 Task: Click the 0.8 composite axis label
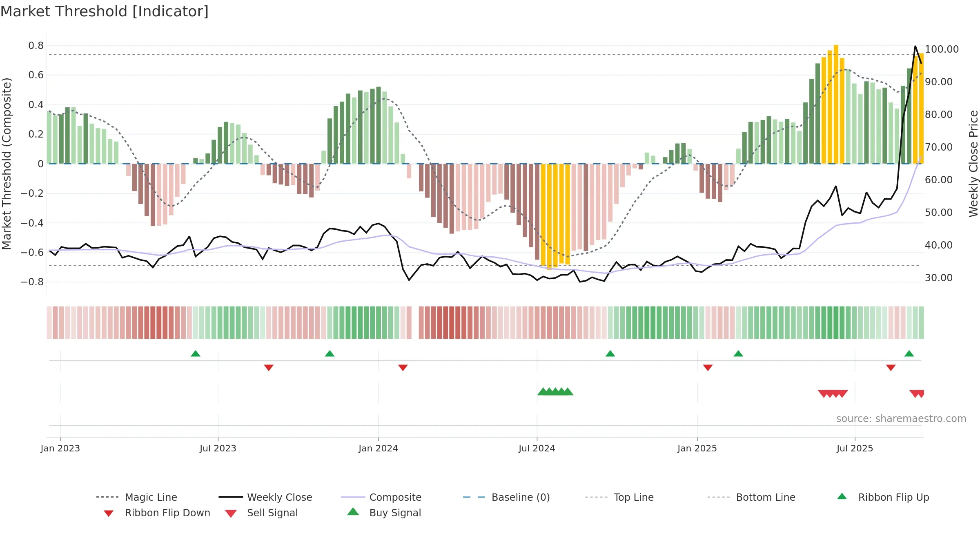(36, 45)
